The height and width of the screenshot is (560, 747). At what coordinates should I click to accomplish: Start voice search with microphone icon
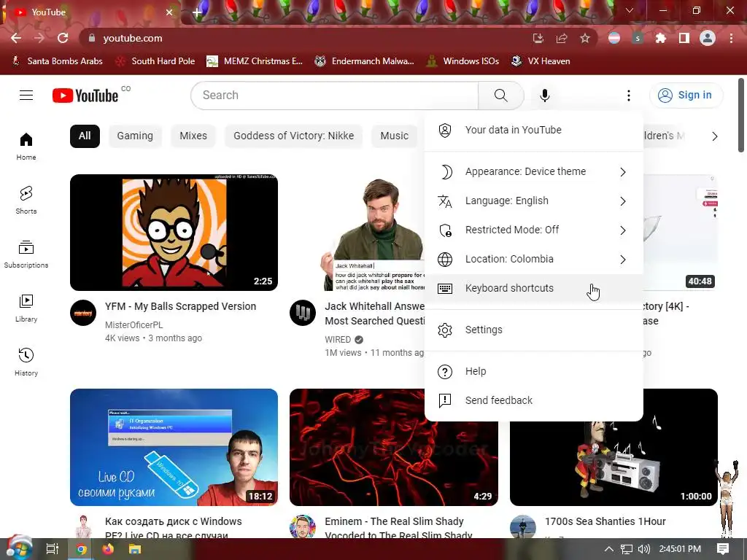544,96
